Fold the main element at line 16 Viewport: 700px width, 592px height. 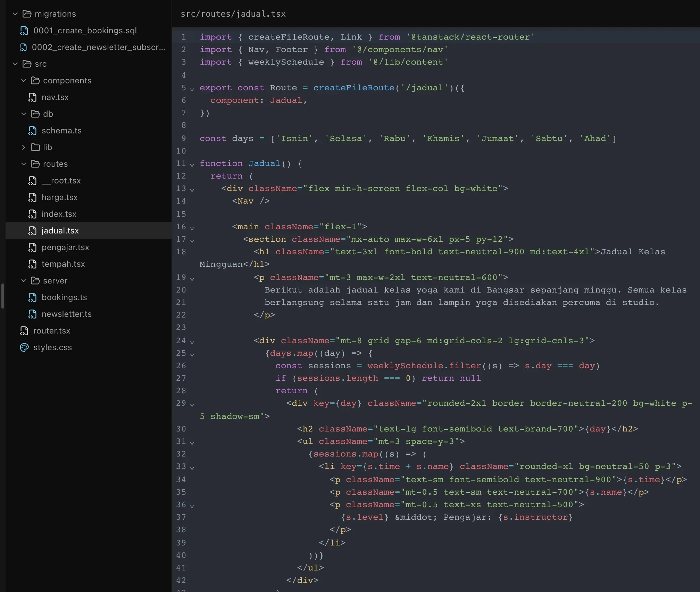[x=192, y=228]
